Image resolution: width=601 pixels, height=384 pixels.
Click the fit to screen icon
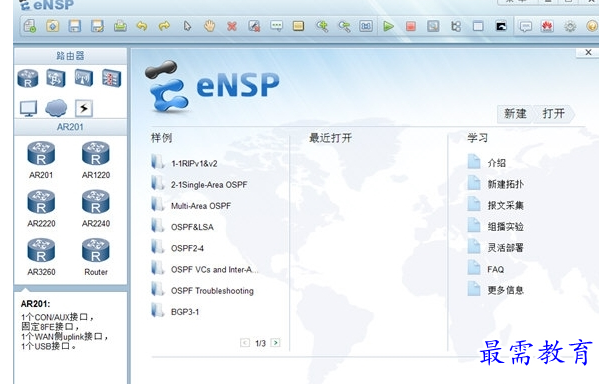point(366,26)
